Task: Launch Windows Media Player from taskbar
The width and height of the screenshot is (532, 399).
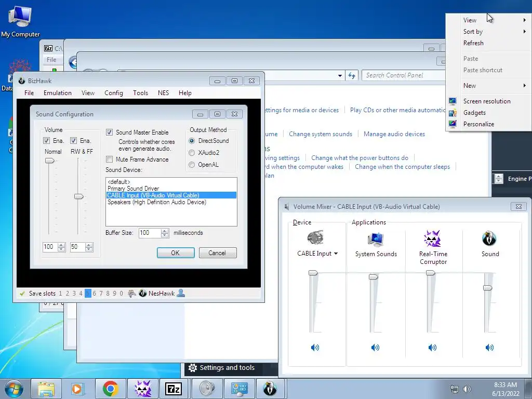Action: (x=77, y=389)
